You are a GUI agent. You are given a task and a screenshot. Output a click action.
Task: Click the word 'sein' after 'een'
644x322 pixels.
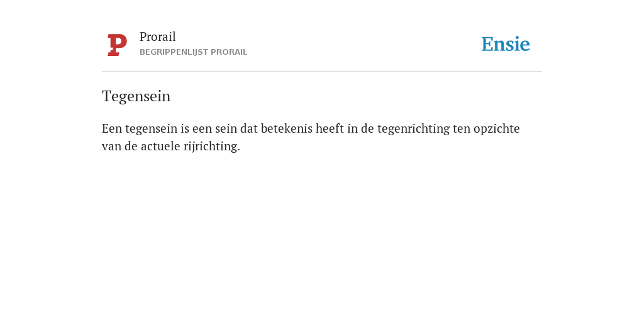(x=226, y=128)
